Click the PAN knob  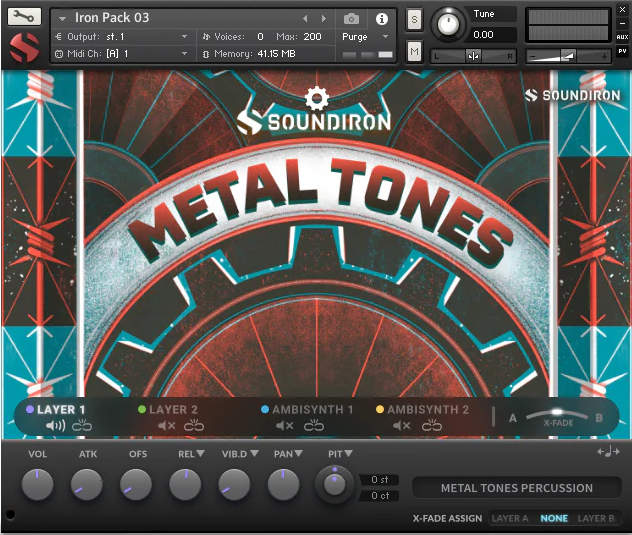(283, 484)
